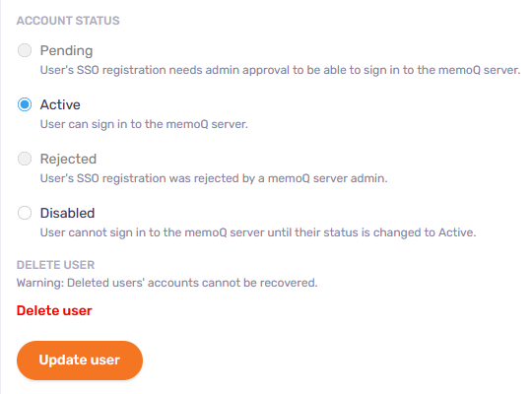Choose the Active radio button circle

click(25, 104)
